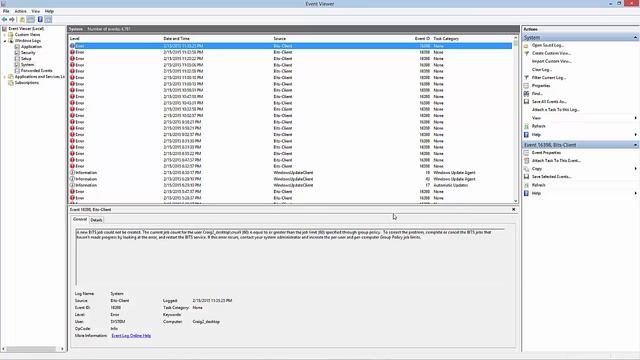Switch to the General tab

(x=80, y=220)
